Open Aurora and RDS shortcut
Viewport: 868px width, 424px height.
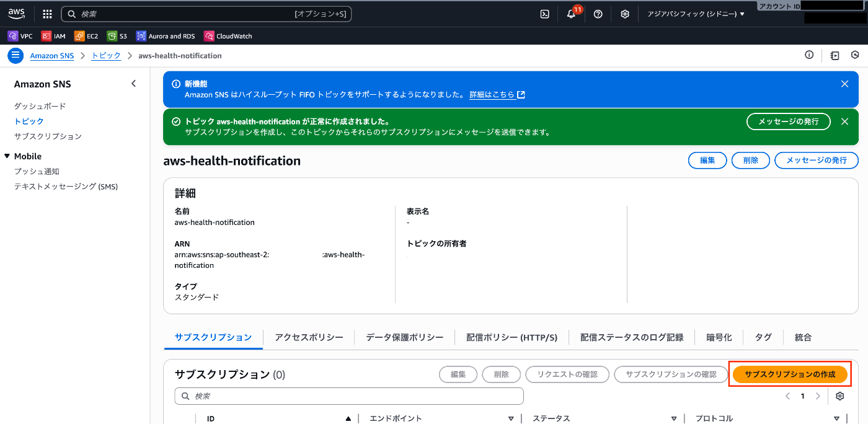(166, 36)
